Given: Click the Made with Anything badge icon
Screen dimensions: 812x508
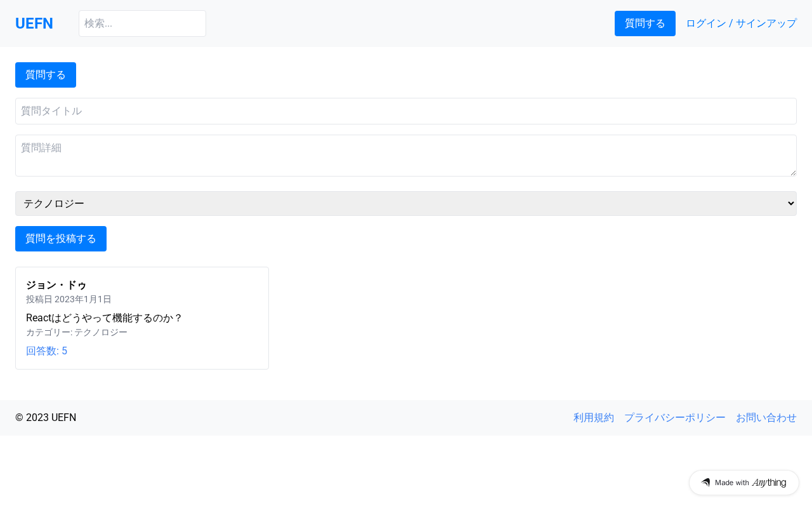Looking at the screenshot, I should (705, 483).
